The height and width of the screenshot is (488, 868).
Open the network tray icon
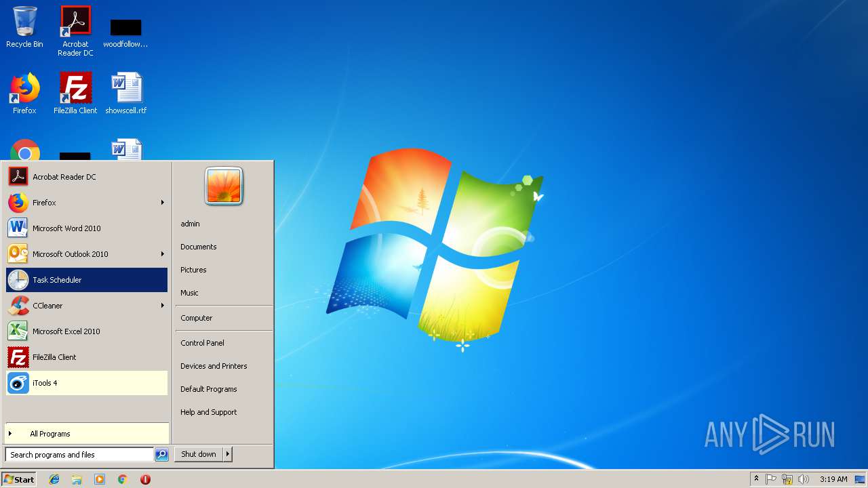[787, 479]
